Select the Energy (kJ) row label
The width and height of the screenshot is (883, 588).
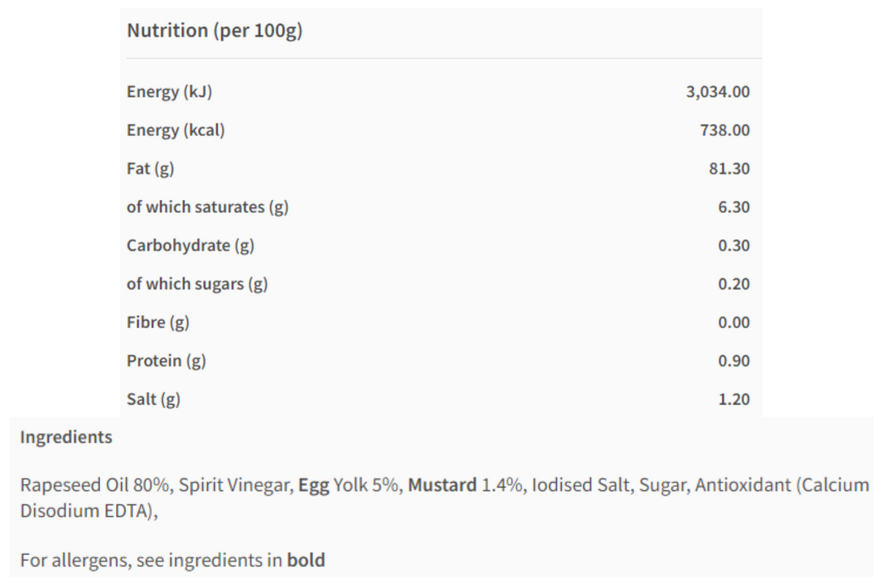click(169, 92)
